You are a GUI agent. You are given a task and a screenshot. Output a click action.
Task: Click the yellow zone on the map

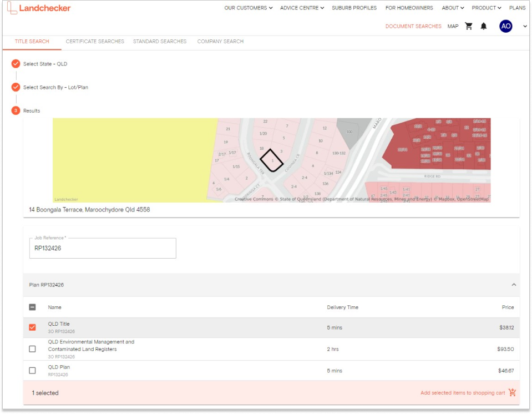(x=134, y=159)
